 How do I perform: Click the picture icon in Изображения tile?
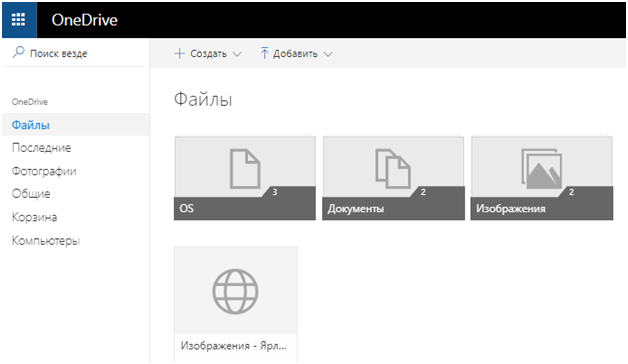coord(541,169)
